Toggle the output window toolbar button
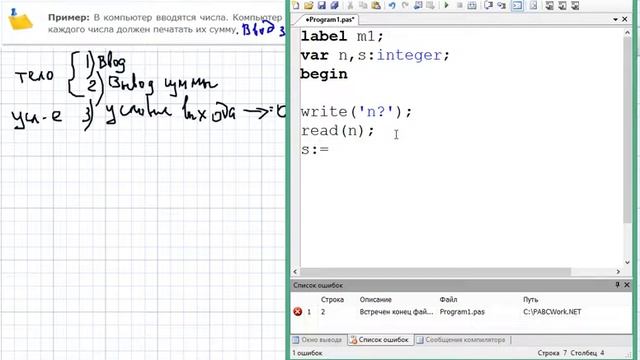Viewport: 640px width, 360px height. pyautogui.click(x=517, y=5)
